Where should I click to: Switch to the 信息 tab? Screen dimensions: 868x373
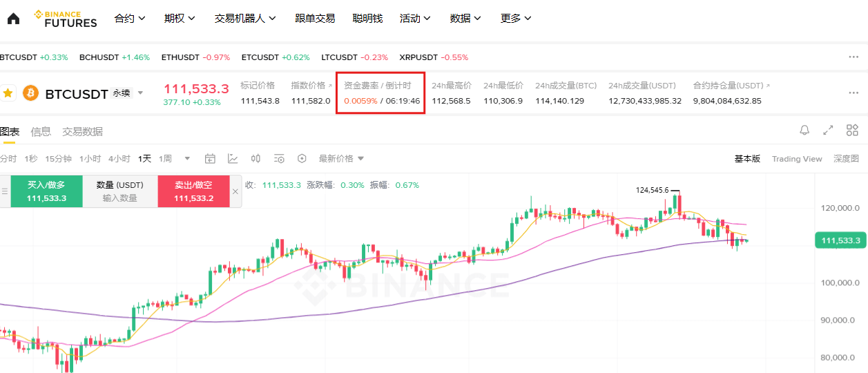click(41, 131)
